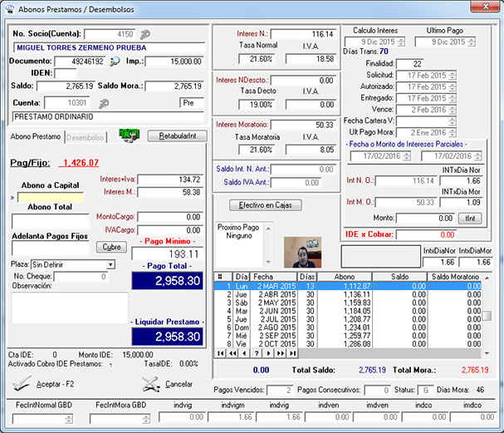Click the Calculo Interes date spinner
The height and width of the screenshot is (433, 504).
401,42
